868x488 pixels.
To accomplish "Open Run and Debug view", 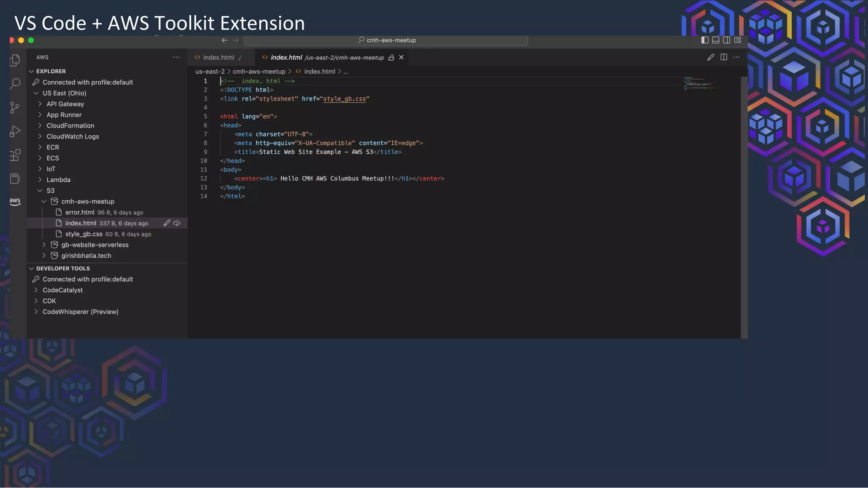I will click(15, 131).
